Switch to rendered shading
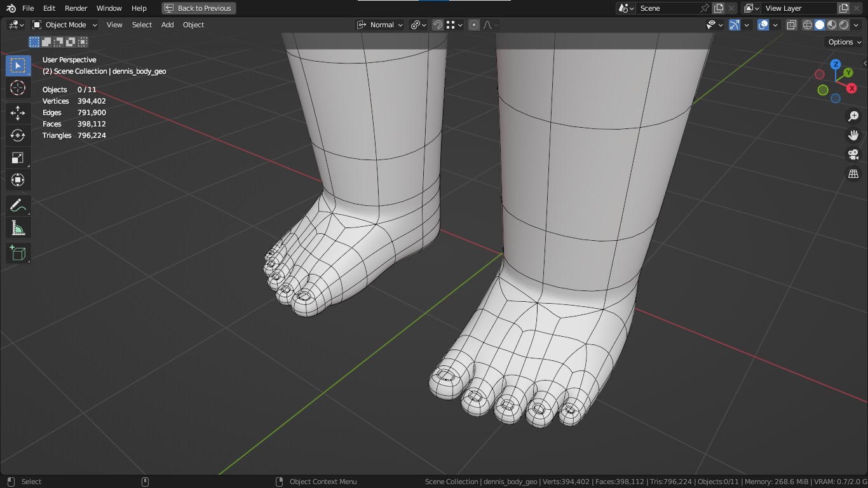868x488 pixels. point(844,25)
